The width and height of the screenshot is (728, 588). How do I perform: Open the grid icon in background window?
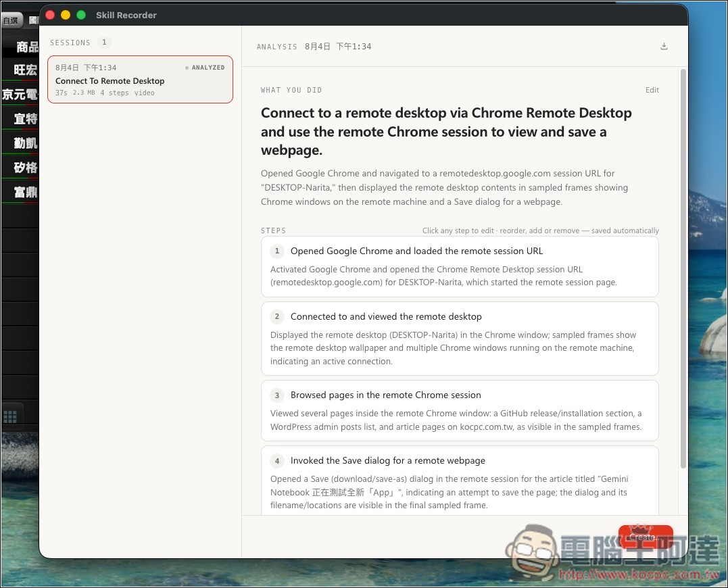10,417
